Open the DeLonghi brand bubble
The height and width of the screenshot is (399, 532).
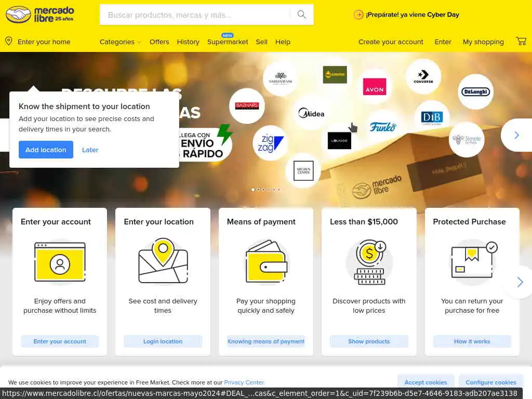tap(476, 91)
